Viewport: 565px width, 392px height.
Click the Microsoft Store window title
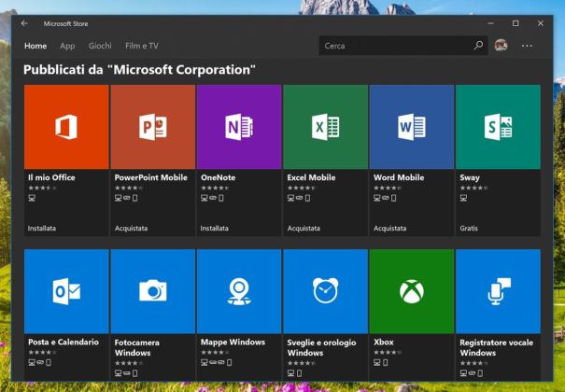click(x=65, y=23)
